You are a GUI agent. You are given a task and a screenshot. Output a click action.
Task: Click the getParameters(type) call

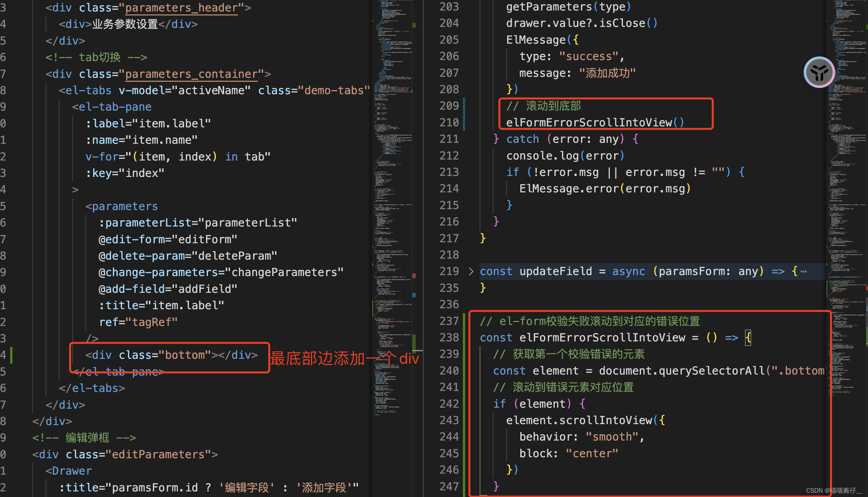(x=568, y=7)
